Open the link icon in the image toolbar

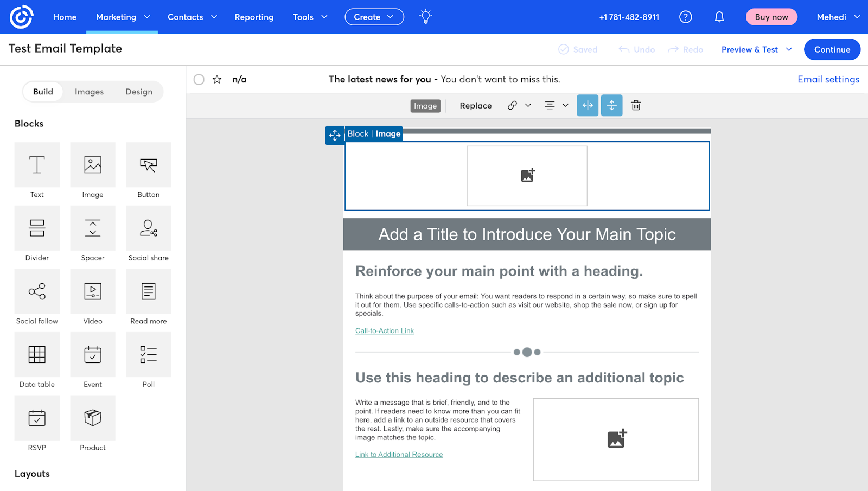coord(513,105)
